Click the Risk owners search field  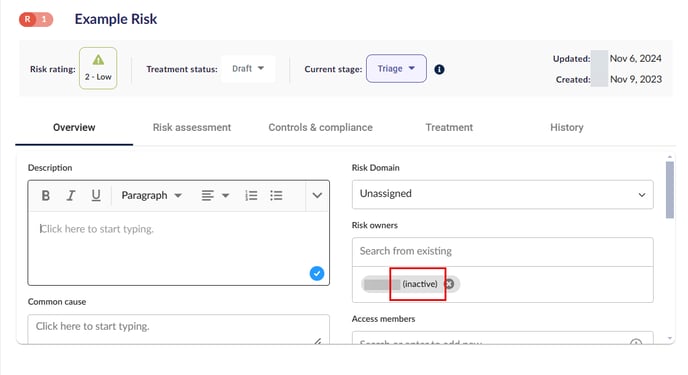[x=502, y=252]
